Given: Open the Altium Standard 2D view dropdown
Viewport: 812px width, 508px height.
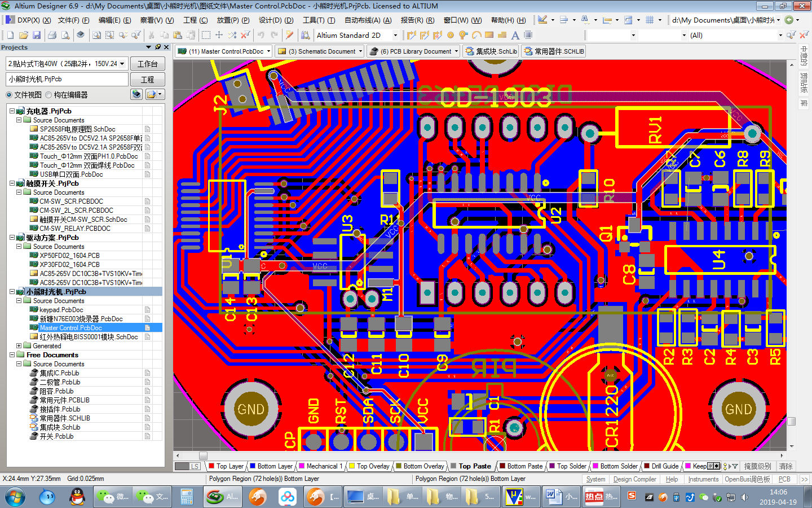Looking at the screenshot, I should (395, 35).
